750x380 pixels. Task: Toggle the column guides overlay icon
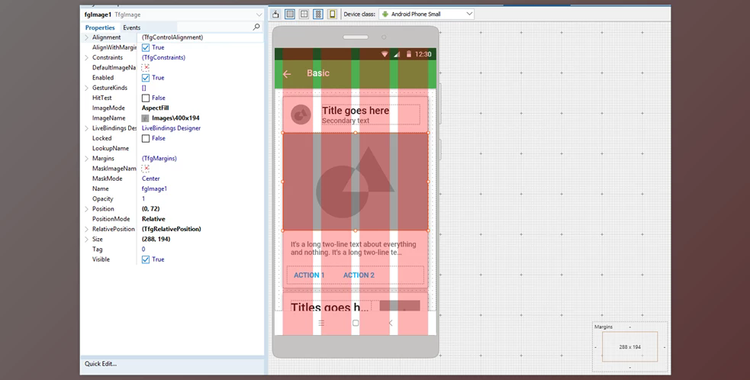[x=290, y=14]
